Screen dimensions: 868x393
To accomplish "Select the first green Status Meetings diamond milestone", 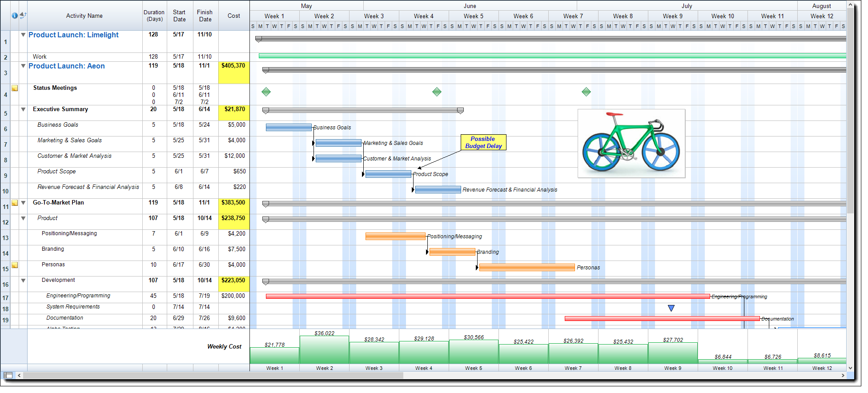I will click(x=266, y=92).
